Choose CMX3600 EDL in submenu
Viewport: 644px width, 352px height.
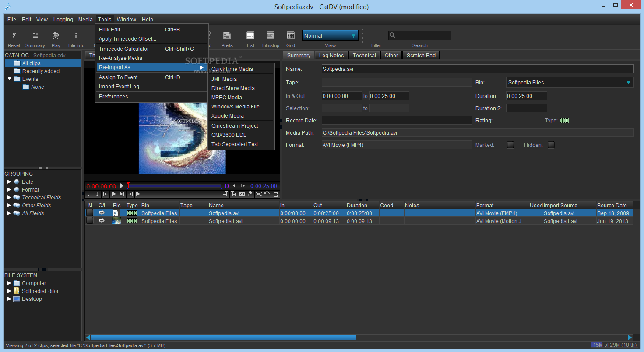(x=241, y=135)
